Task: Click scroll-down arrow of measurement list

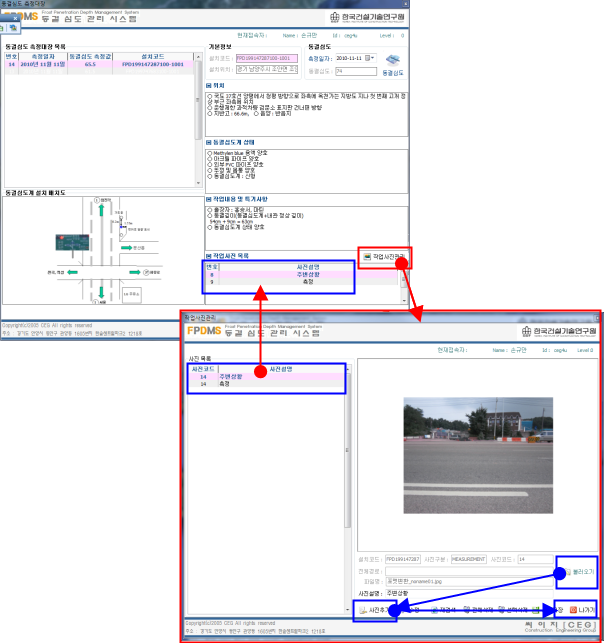Action: [198, 183]
